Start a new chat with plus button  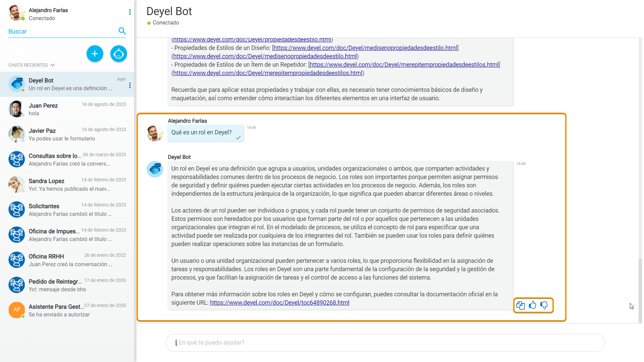[95, 54]
